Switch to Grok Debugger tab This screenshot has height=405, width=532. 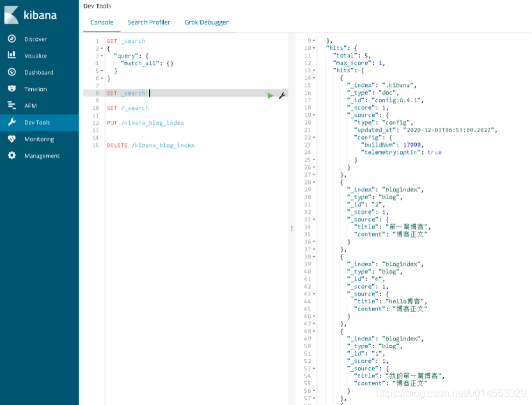207,22
